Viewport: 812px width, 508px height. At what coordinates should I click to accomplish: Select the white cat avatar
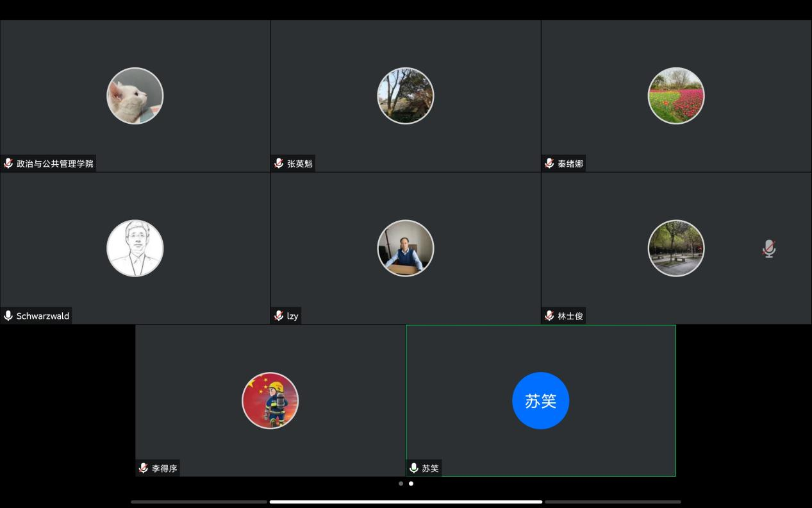(135, 96)
